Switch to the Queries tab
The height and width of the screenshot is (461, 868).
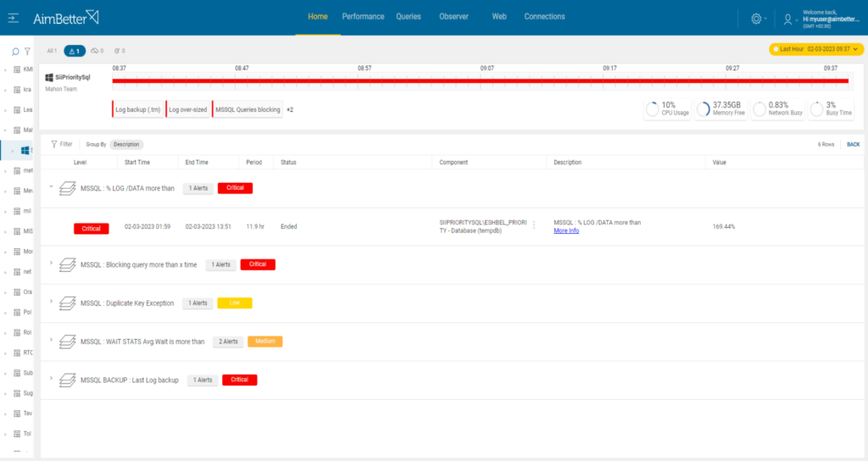pos(409,17)
